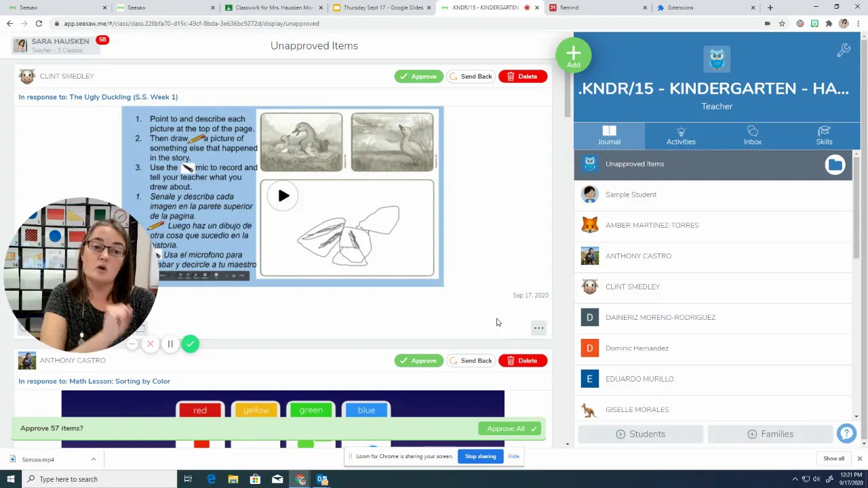Delete Anthony Castro's post
The width and height of the screenshot is (868, 488).
[522, 361]
